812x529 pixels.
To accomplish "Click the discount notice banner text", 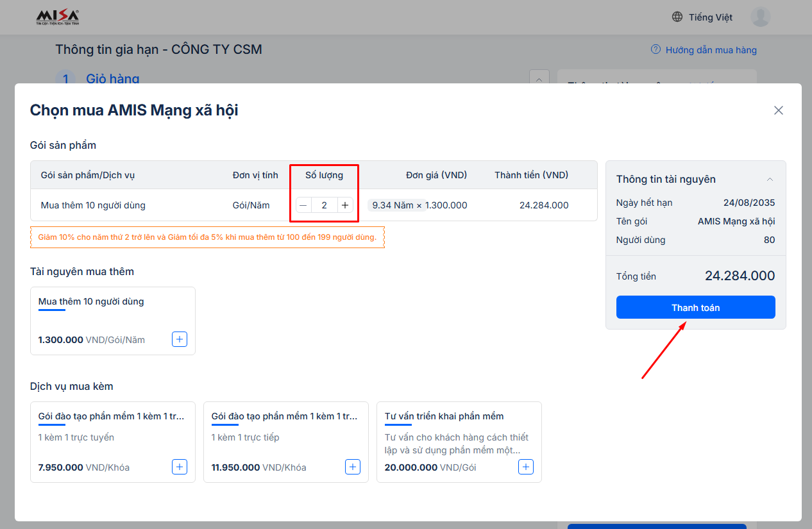I will [x=207, y=237].
